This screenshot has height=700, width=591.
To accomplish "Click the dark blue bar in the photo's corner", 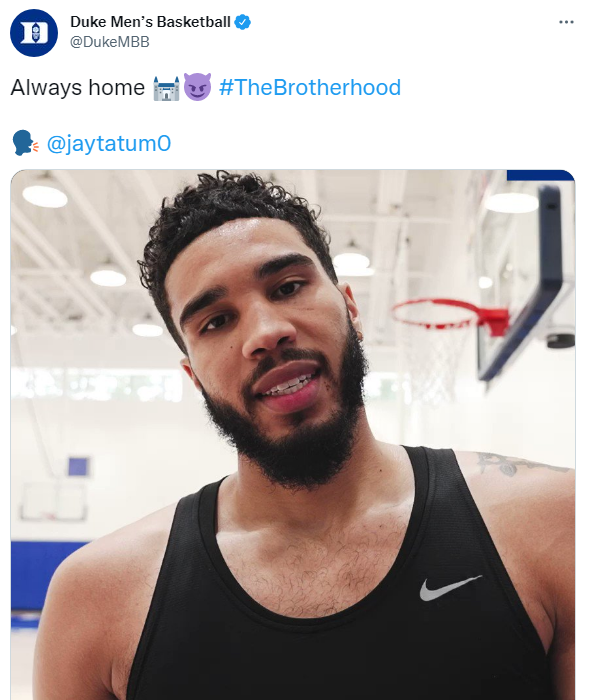I will (x=540, y=175).
